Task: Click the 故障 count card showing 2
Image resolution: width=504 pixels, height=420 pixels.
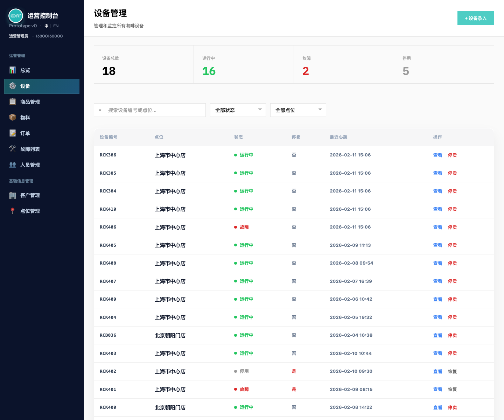Action: tap(344, 64)
